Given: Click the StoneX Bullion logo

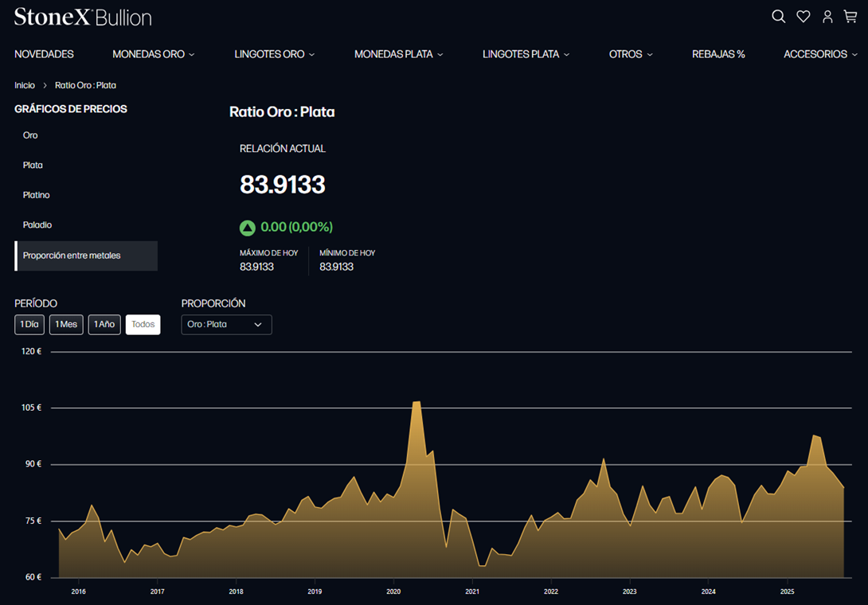Looking at the screenshot, I should (x=83, y=17).
